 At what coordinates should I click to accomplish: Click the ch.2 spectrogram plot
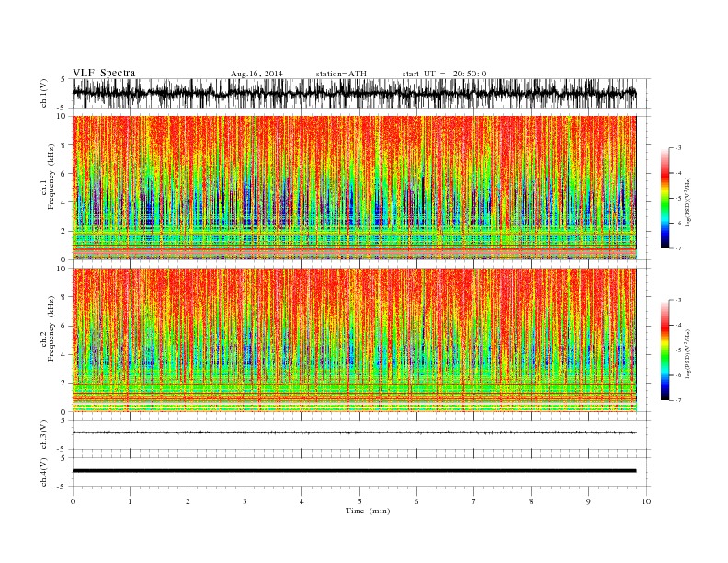(354, 340)
